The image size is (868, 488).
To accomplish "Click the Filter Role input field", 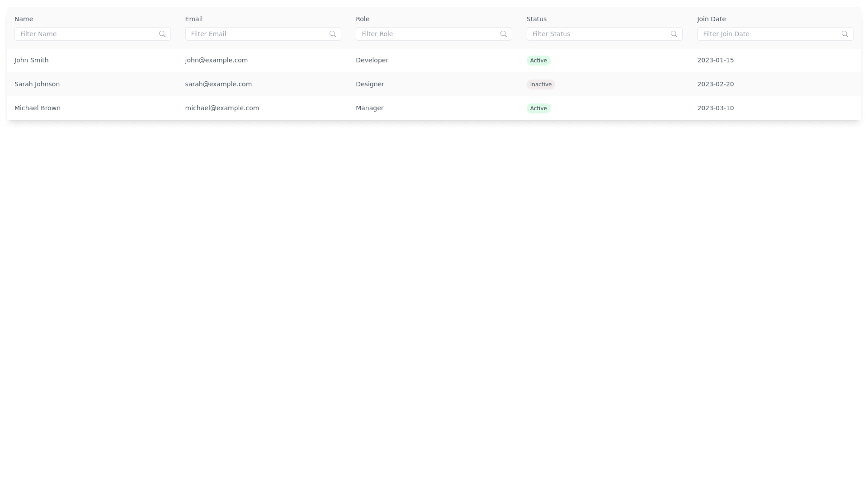I will click(x=429, y=34).
